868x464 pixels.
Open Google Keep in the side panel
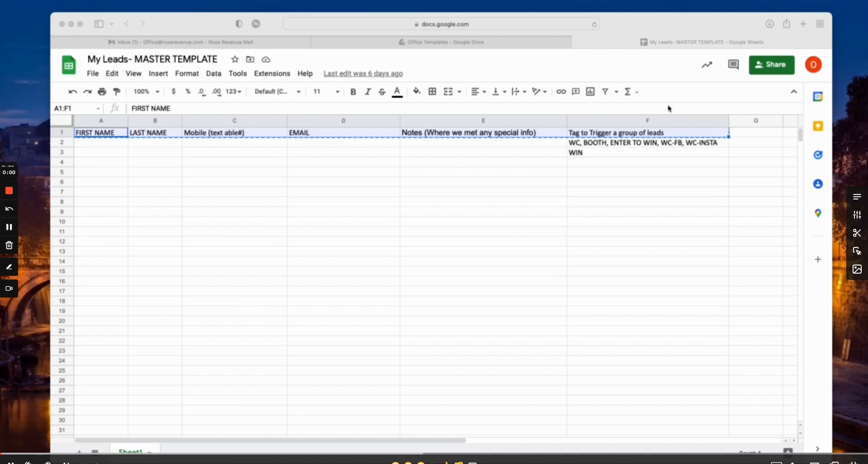(x=818, y=126)
